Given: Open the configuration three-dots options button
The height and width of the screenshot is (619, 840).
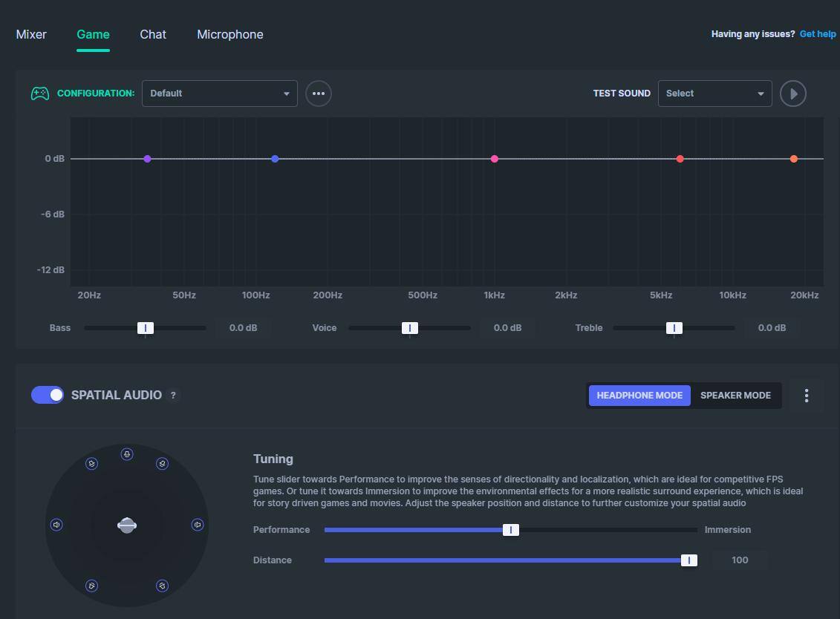Looking at the screenshot, I should tap(319, 94).
